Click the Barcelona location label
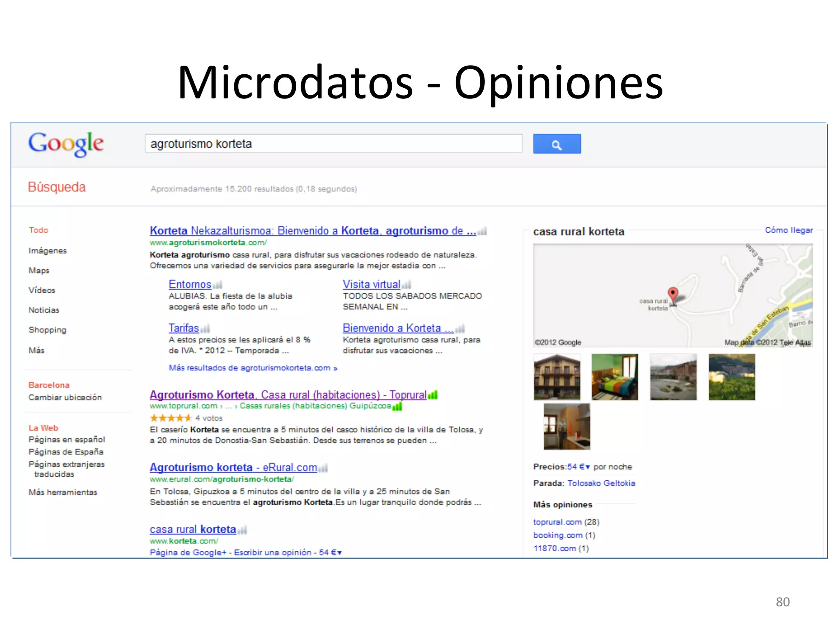840x630 pixels. (x=49, y=385)
